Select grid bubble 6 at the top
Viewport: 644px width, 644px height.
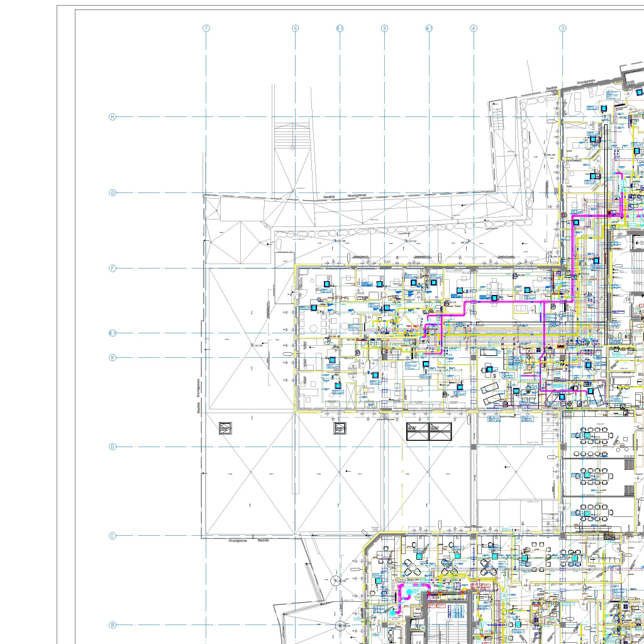(296, 28)
